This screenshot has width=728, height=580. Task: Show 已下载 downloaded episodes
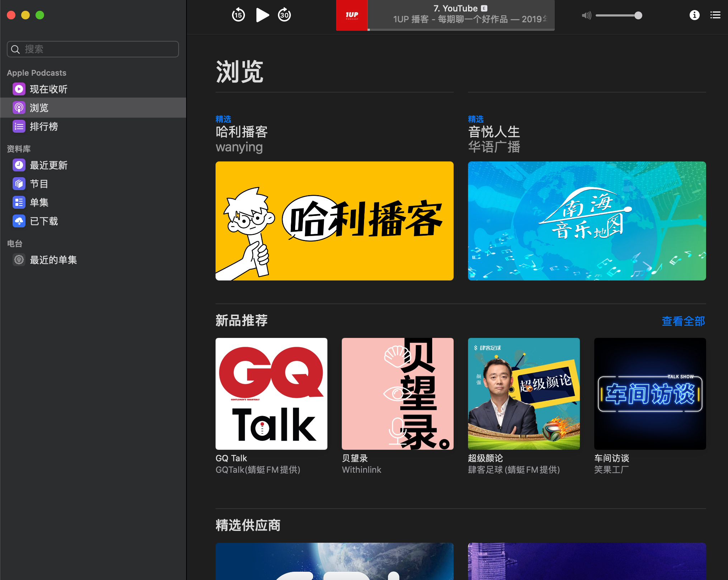pyautogui.click(x=44, y=221)
